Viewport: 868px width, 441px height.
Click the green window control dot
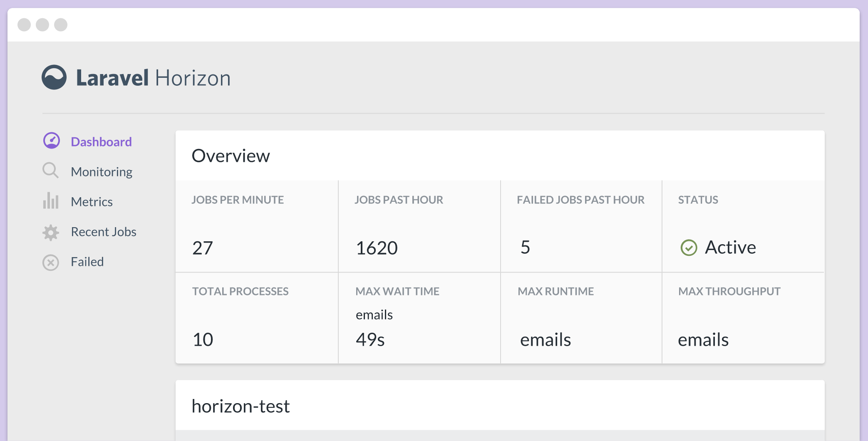point(61,25)
